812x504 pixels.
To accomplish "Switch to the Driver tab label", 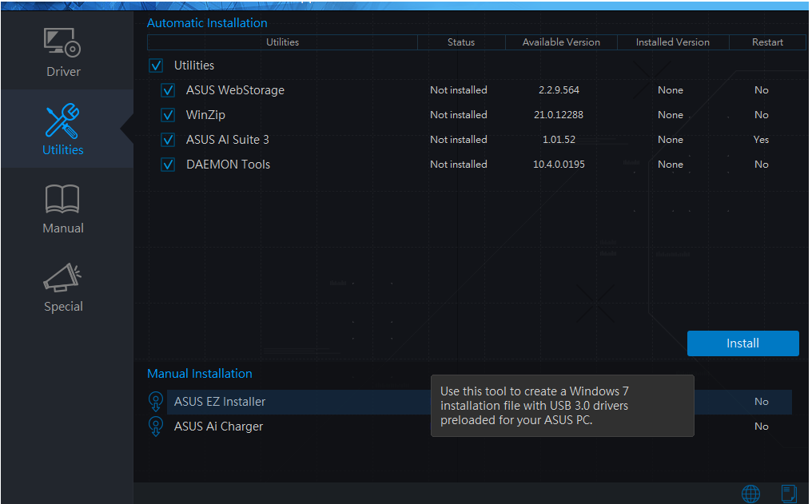I will 63,71.
